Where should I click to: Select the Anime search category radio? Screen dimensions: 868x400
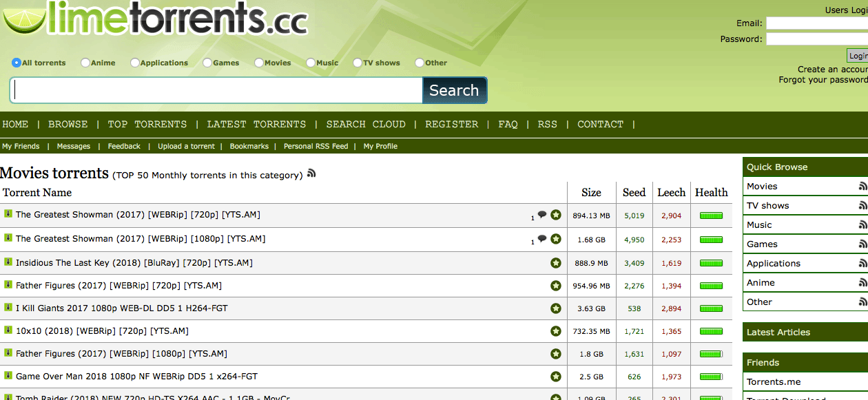[85, 63]
